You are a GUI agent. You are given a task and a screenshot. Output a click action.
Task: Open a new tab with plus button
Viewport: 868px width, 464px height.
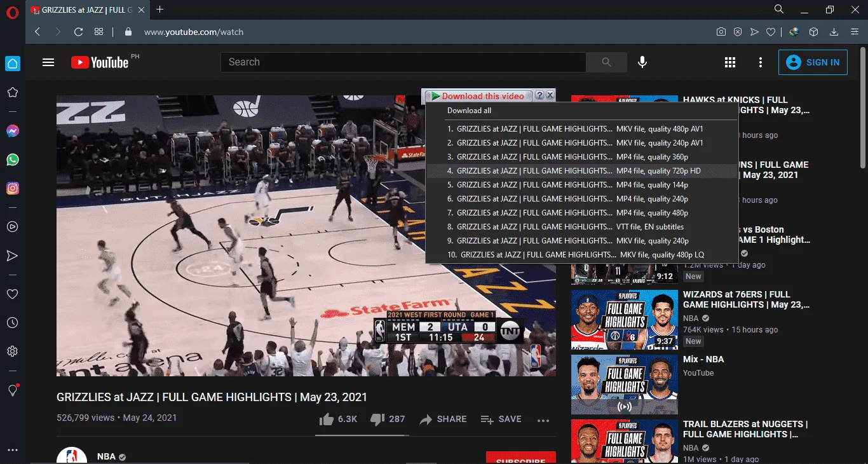click(x=160, y=10)
